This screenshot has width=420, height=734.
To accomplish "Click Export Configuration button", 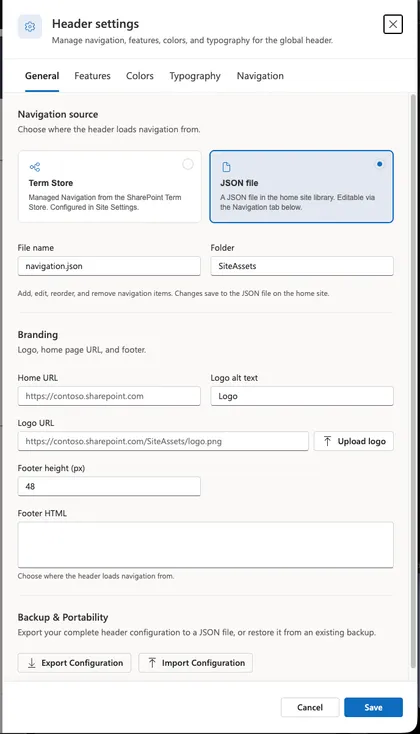I will pyautogui.click(x=74, y=663).
